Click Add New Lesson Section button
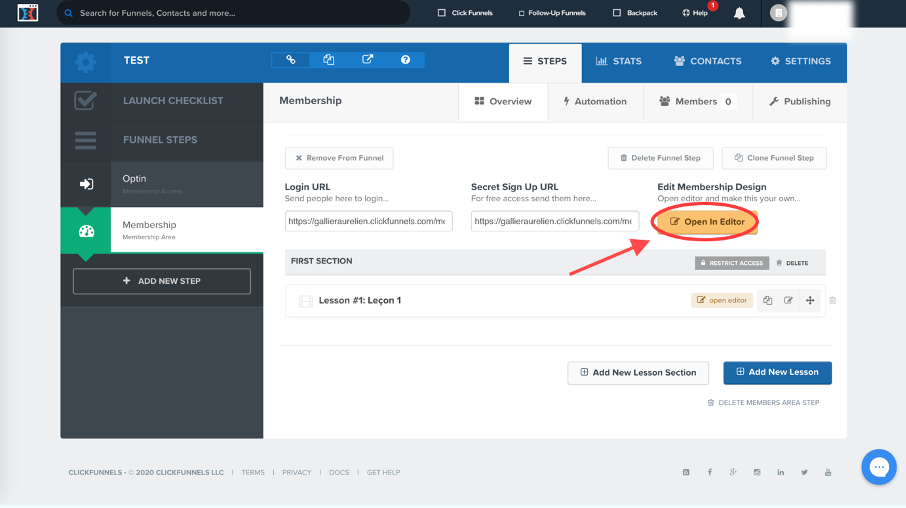The image size is (906, 508). pos(638,373)
